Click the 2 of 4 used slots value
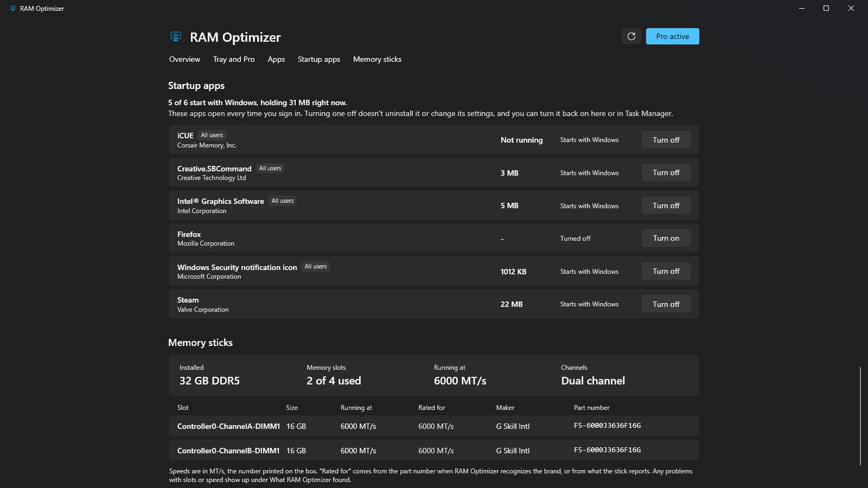868x488 pixels. click(x=334, y=381)
